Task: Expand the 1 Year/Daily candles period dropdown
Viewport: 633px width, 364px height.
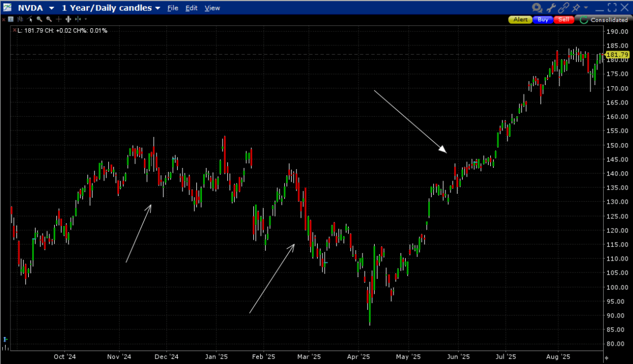Action: coord(157,8)
